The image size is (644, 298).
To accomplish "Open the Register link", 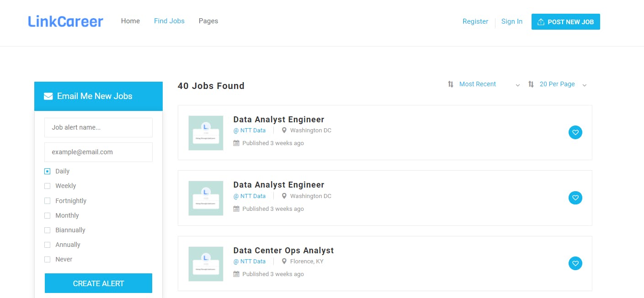I will [x=475, y=21].
